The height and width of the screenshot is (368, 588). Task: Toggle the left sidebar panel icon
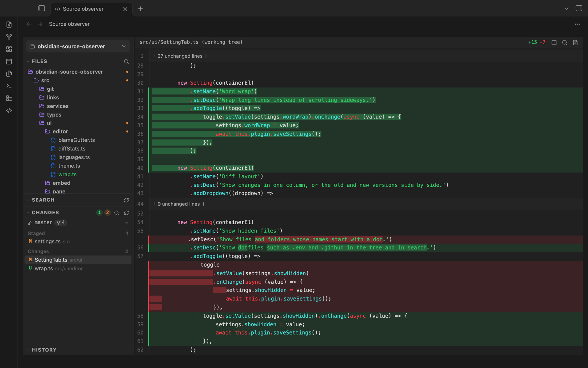point(42,8)
